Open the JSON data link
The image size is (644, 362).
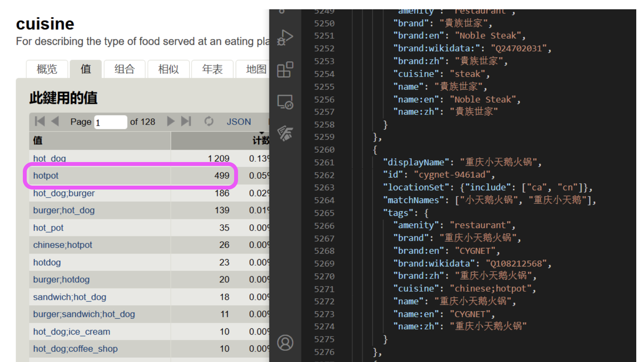[x=238, y=121]
